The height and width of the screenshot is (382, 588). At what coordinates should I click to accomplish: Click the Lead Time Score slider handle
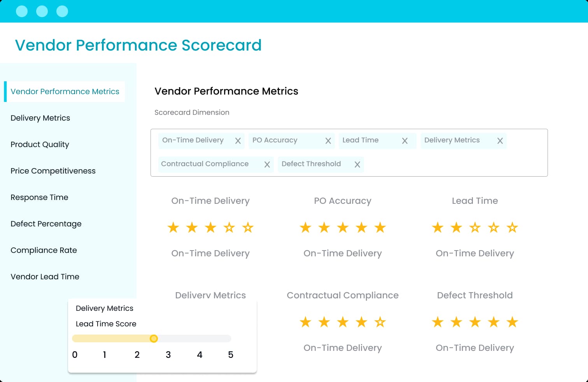pyautogui.click(x=154, y=338)
